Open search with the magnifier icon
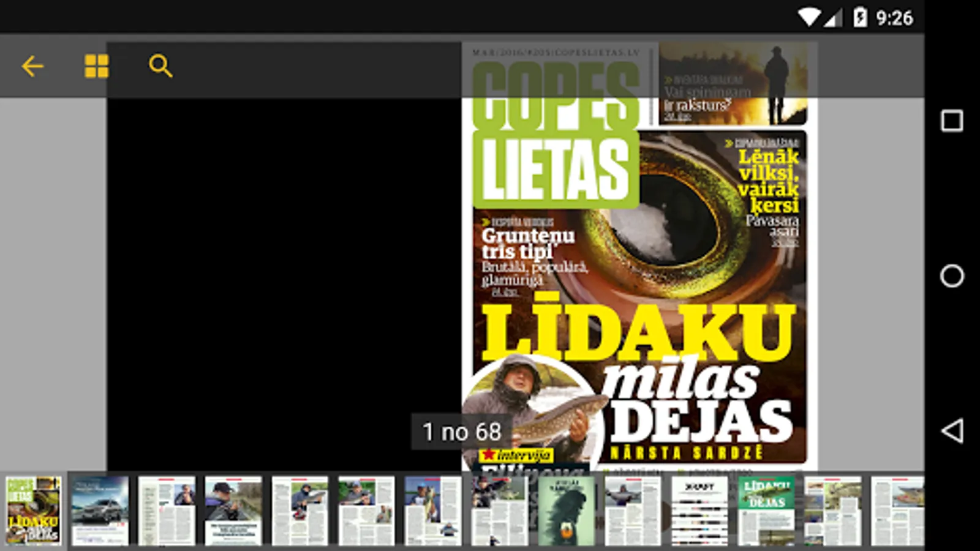 point(160,66)
